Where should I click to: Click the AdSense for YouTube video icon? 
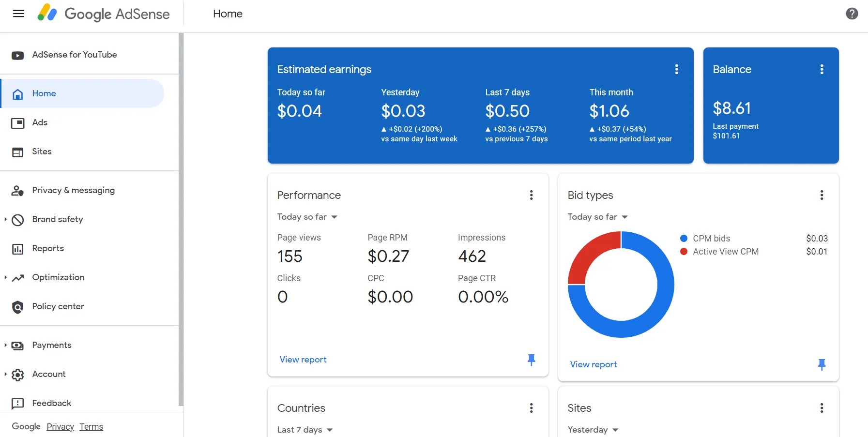coord(18,55)
